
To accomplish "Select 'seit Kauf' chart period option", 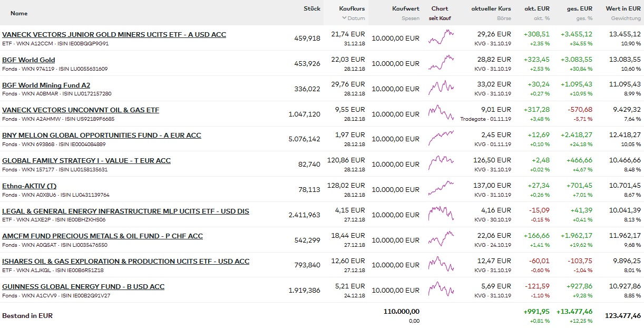I will click(440, 18).
